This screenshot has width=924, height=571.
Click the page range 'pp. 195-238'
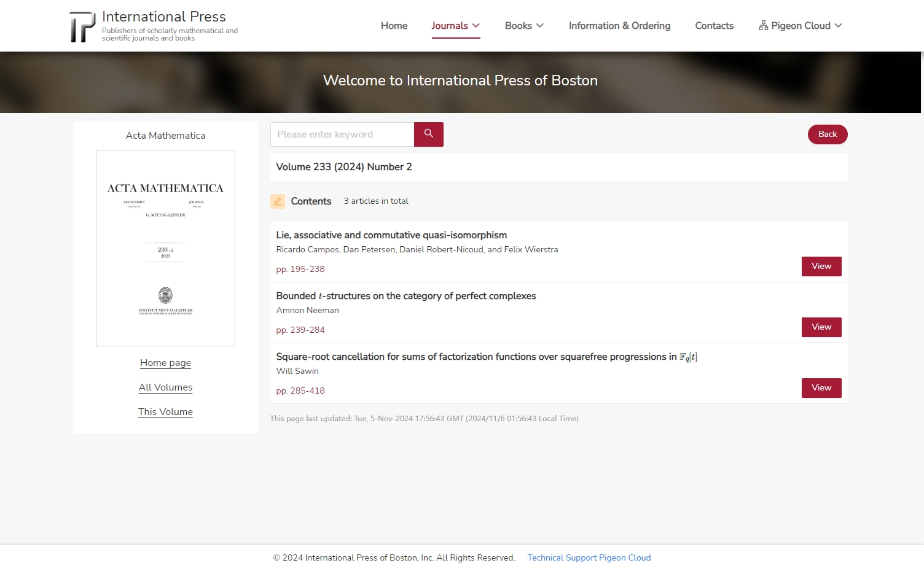click(x=300, y=269)
